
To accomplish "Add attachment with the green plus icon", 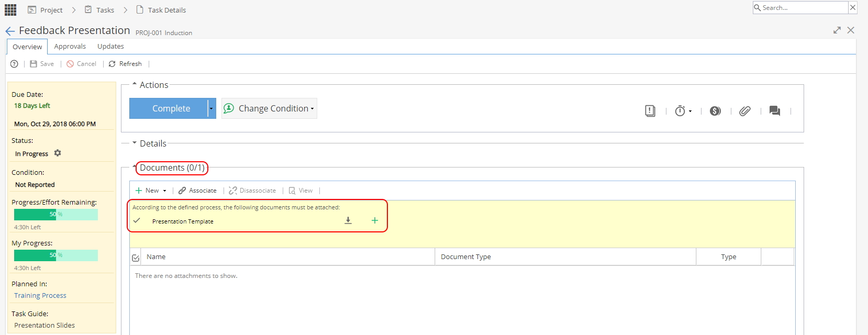I will [375, 220].
